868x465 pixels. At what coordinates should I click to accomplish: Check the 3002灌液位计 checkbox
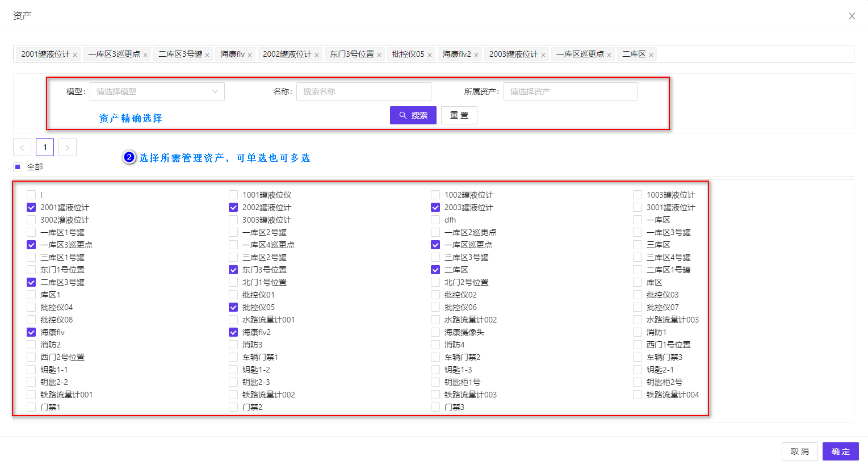click(x=31, y=220)
